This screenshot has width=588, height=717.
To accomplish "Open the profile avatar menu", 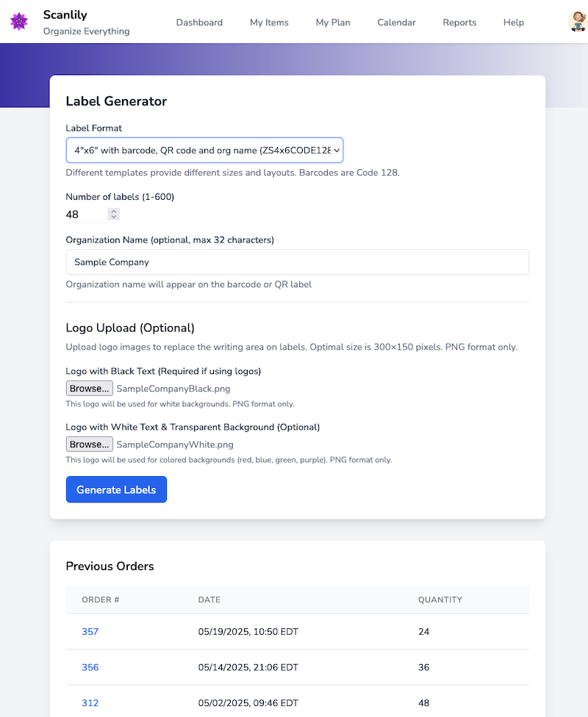I will 579,21.
